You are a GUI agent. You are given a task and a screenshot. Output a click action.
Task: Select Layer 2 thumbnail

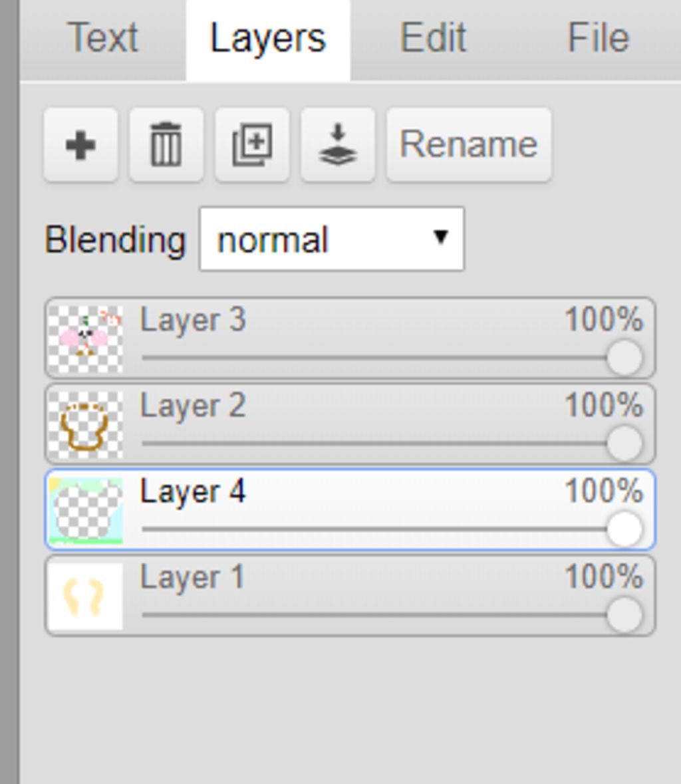[x=86, y=425]
